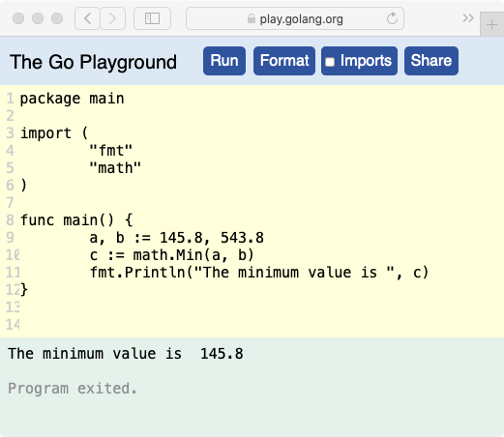Viewport: 504px width, 437px height.
Task: Click the fmt.Println code line
Action: [259, 273]
